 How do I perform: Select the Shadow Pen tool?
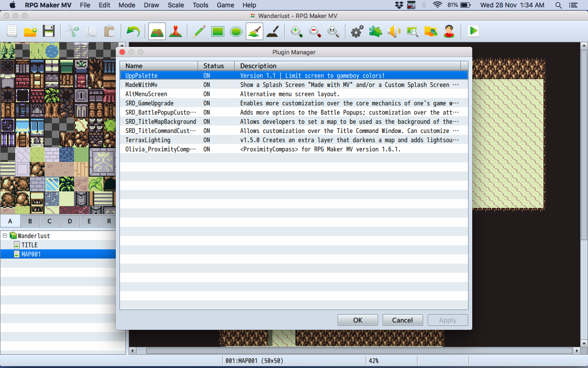pos(273,31)
